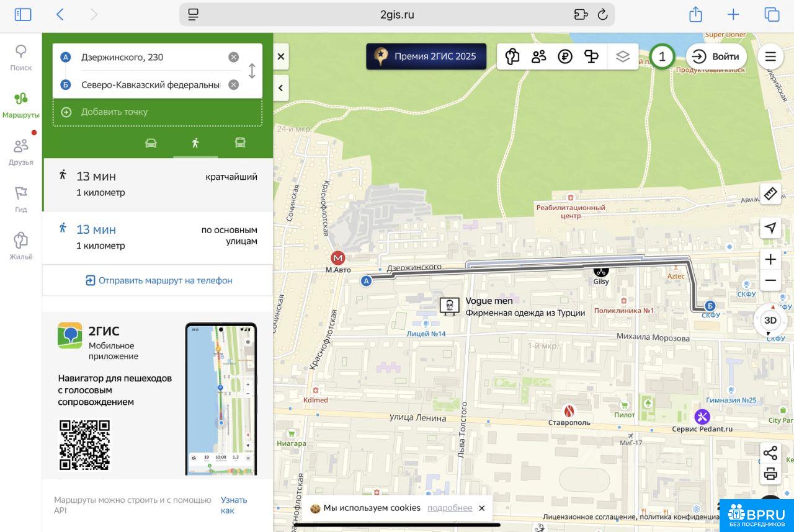Image resolution: width=794 pixels, height=532 pixels.
Task: Open a new Safari tab
Action: coord(733,14)
